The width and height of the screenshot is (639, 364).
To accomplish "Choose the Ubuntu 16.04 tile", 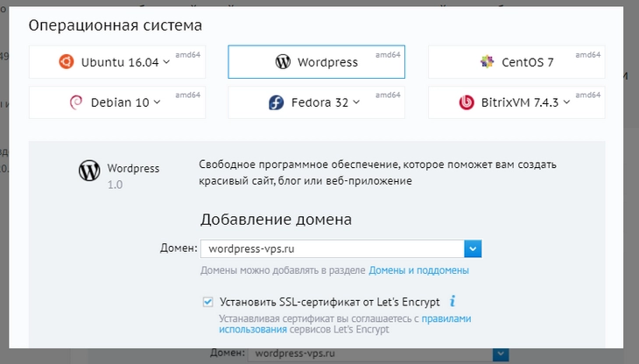I will 117,62.
